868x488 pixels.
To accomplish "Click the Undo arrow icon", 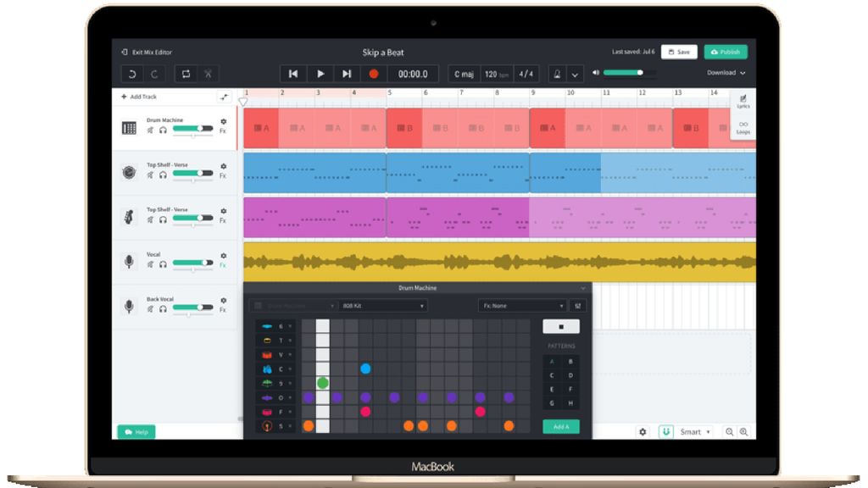I will (x=133, y=74).
